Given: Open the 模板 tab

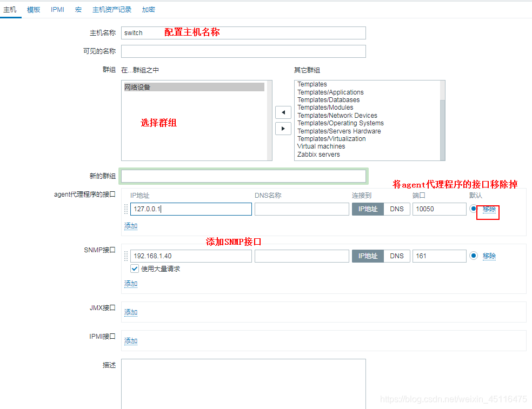Looking at the screenshot, I should click(34, 10).
